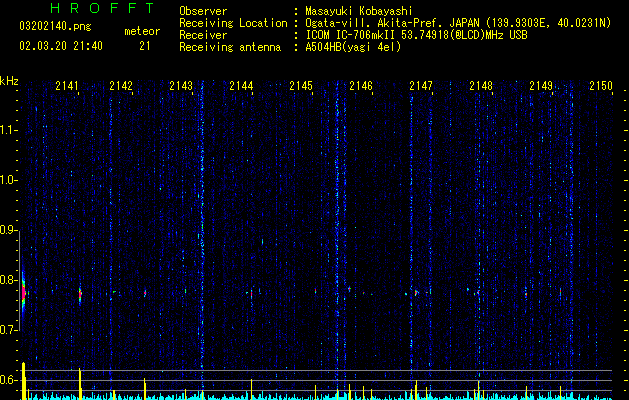Click the meteor echo just after 2141
The width and height of the screenshot is (629, 400).
(80, 294)
